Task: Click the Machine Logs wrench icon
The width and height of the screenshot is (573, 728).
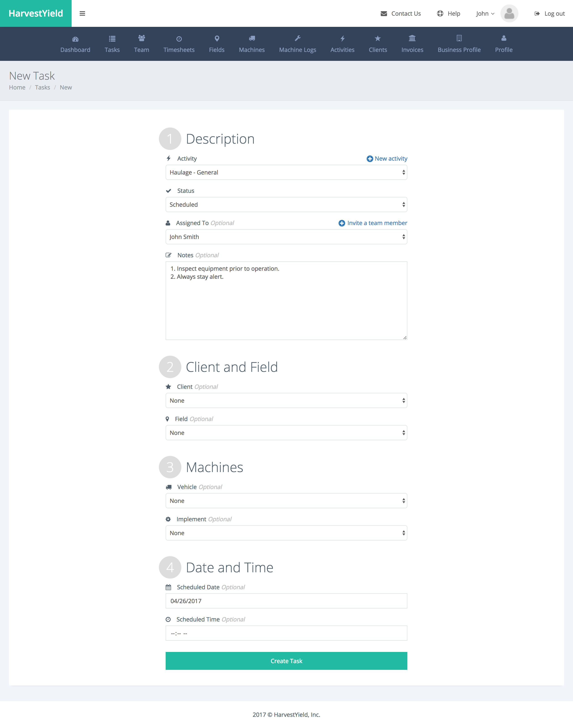Action: coord(297,38)
